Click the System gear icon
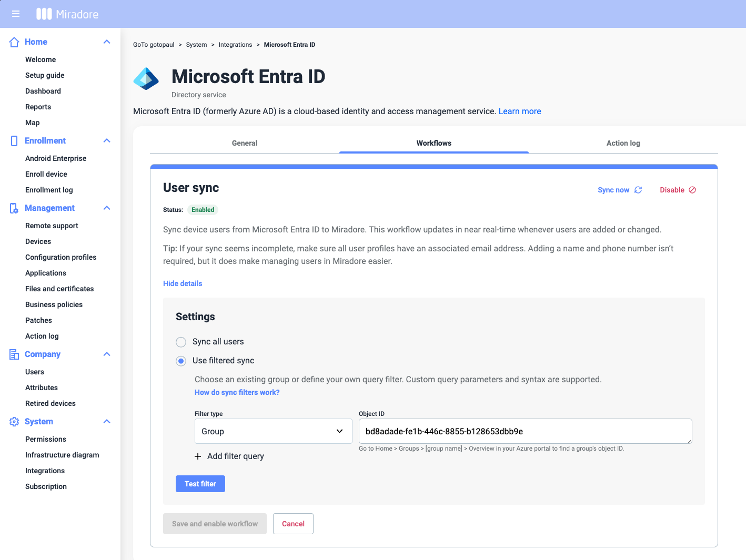The height and width of the screenshot is (560, 746). point(14,422)
